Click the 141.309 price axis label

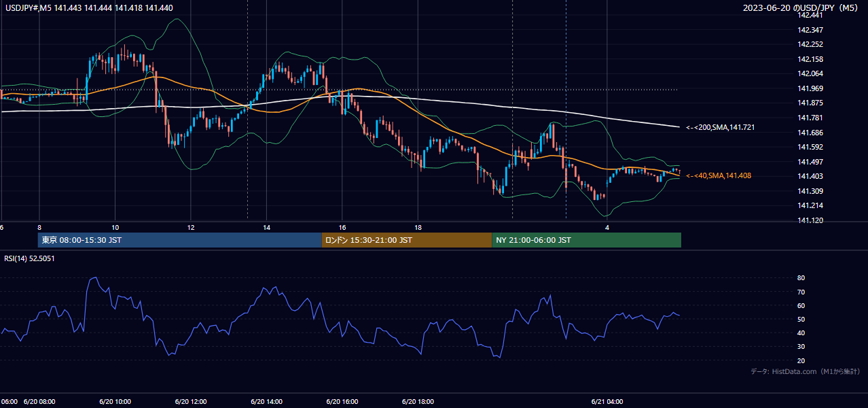[x=810, y=191]
